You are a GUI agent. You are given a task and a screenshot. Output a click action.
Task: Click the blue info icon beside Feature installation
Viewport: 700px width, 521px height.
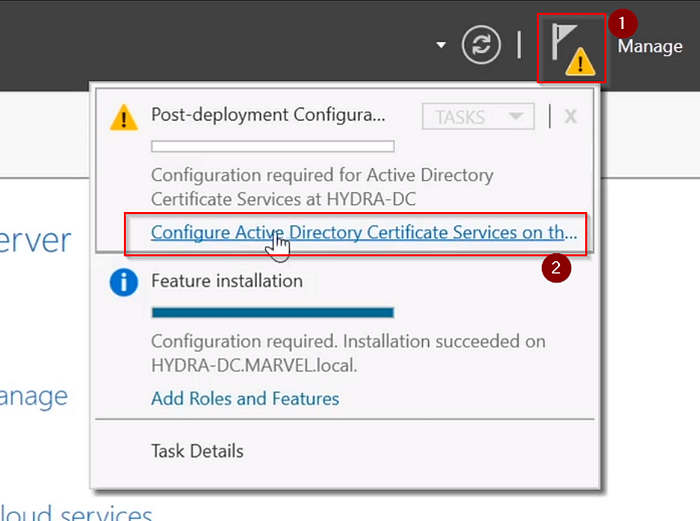pyautogui.click(x=123, y=283)
